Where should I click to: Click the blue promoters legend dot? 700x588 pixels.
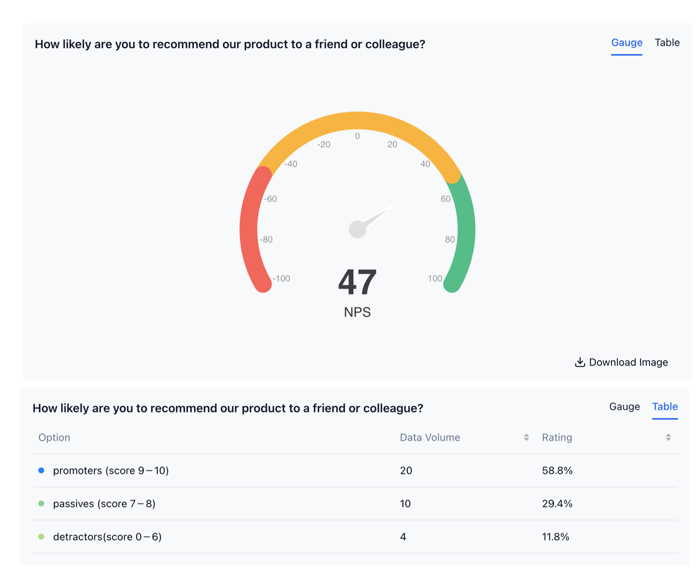[41, 470]
